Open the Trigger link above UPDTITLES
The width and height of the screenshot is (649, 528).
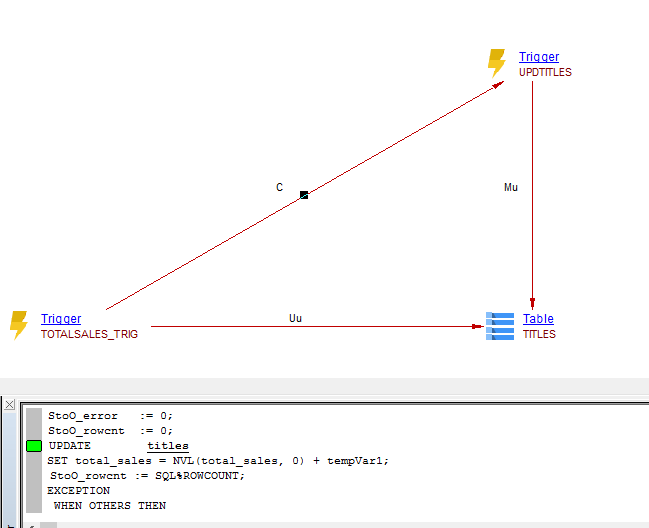[x=539, y=57]
